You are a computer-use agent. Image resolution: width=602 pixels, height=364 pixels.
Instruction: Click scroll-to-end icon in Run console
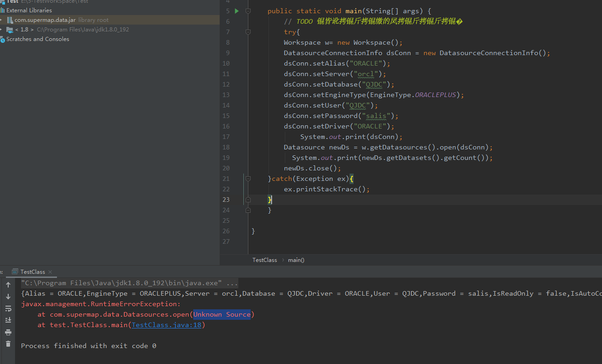click(x=8, y=320)
